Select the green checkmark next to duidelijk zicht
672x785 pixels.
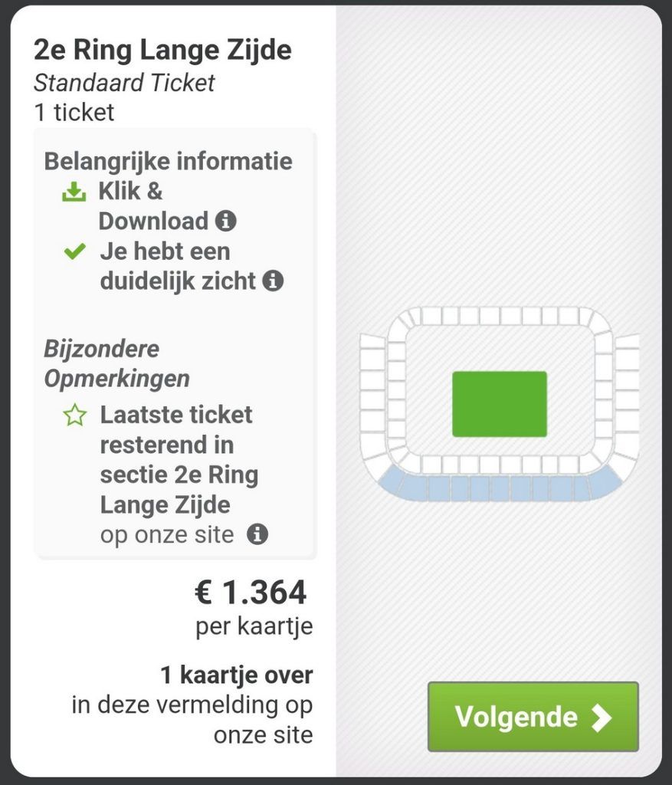click(x=75, y=251)
